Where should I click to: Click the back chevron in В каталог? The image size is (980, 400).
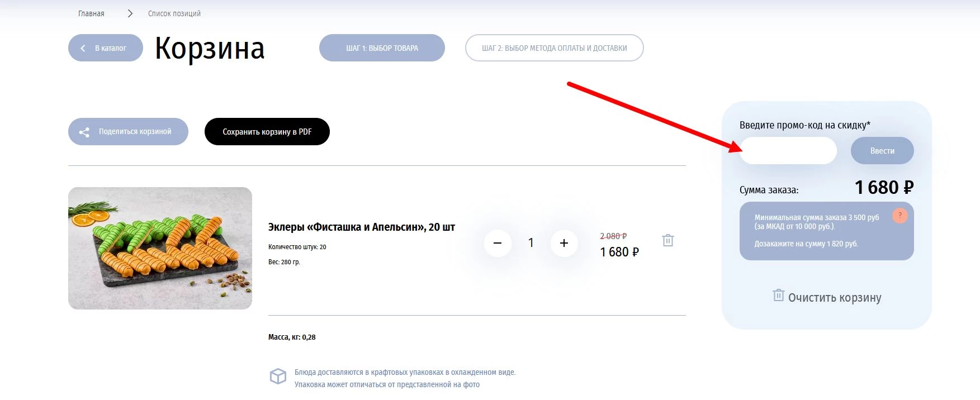coord(83,48)
